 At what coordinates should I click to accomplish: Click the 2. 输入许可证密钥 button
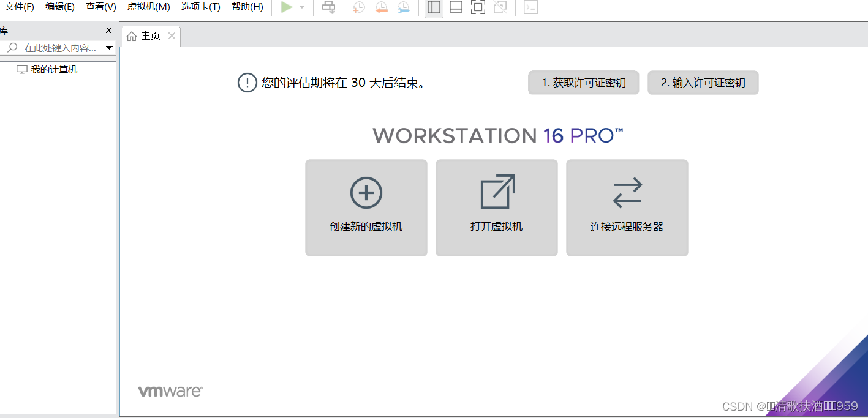[703, 83]
